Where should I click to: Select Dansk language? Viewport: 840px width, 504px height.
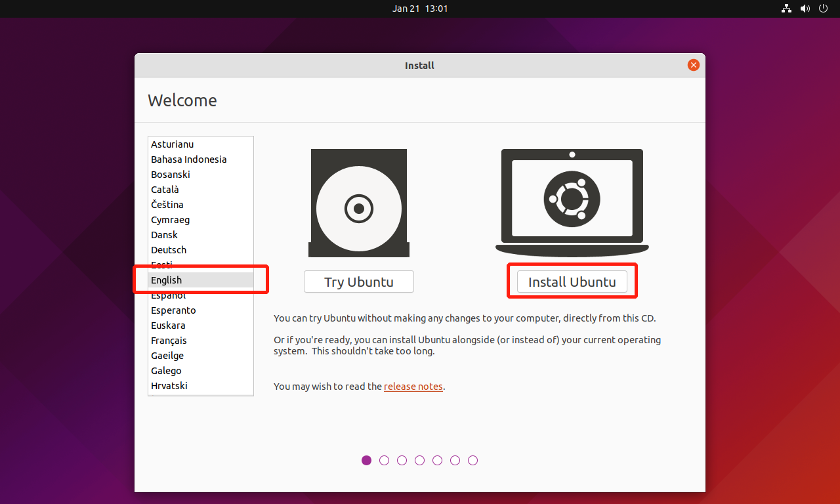(201, 235)
